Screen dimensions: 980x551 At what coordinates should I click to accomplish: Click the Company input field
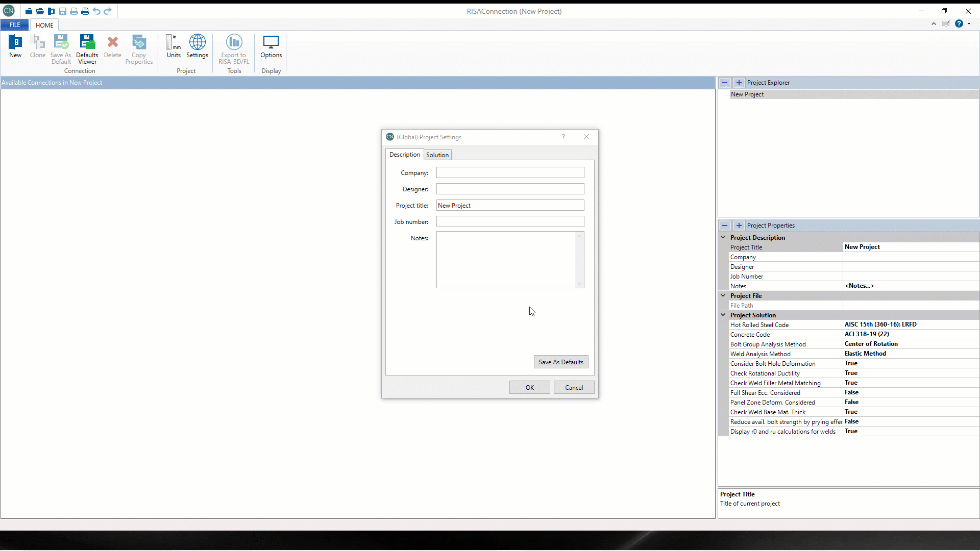510,173
